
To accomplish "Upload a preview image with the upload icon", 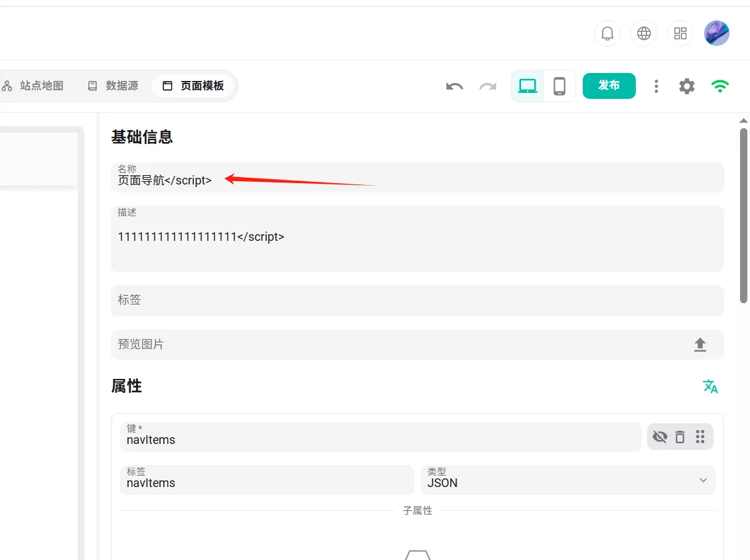I will pos(700,345).
